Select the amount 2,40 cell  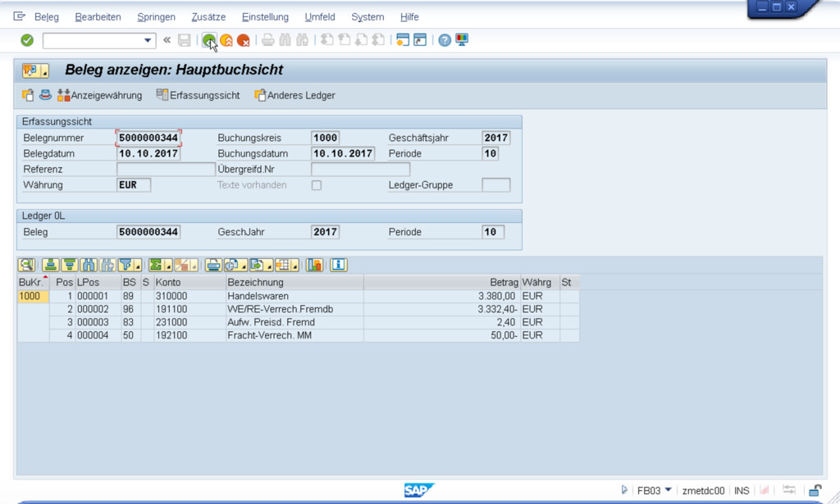coord(442,322)
